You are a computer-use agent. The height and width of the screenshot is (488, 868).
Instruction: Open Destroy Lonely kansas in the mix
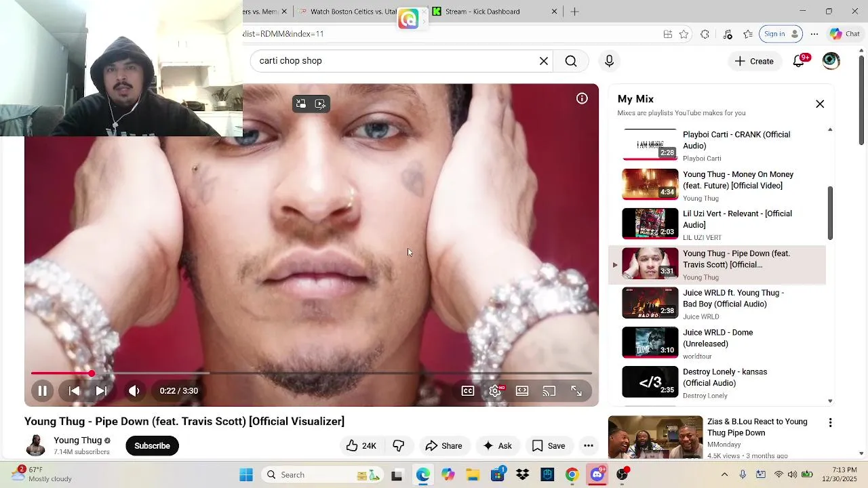point(717,383)
